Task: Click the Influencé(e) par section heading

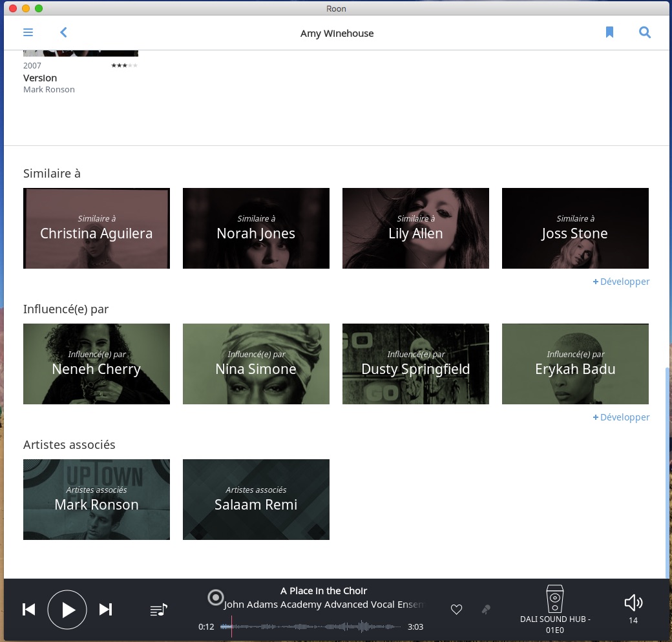Action: pos(66,309)
